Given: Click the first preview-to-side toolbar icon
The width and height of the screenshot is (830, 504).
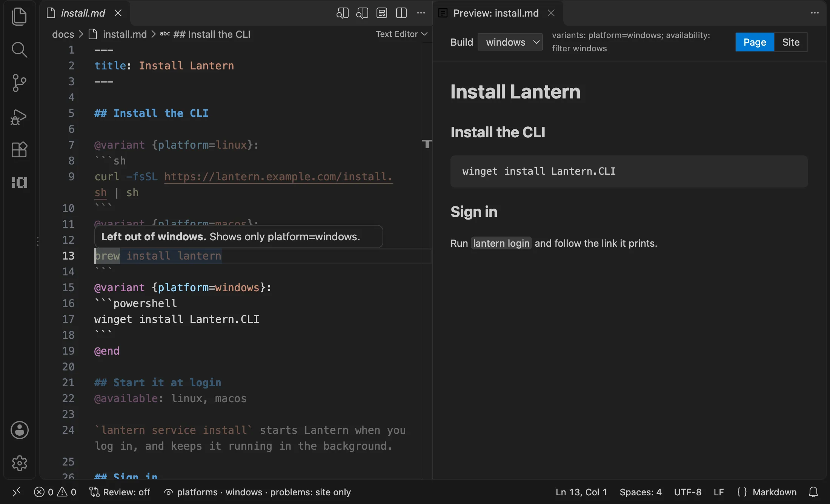Looking at the screenshot, I should tap(343, 13).
